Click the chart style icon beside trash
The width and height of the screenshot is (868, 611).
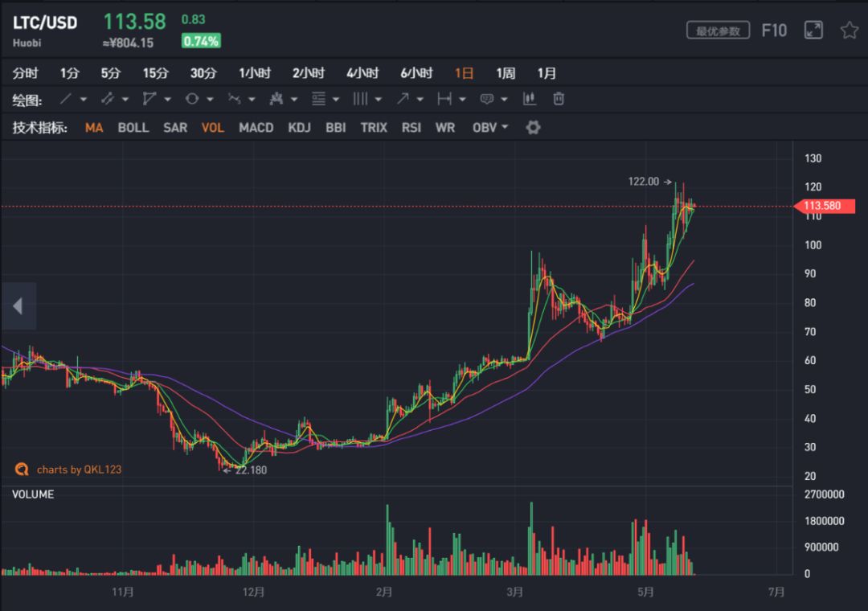click(x=528, y=99)
